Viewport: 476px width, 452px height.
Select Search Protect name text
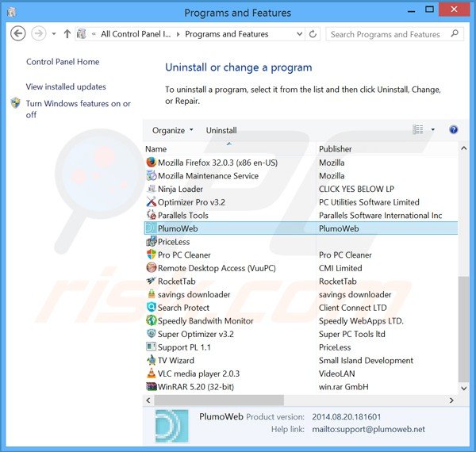[x=184, y=308]
